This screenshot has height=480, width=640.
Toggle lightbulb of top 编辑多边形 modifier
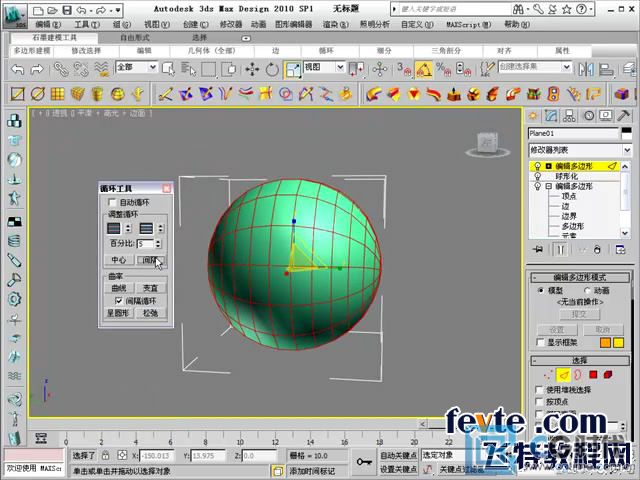click(538, 167)
